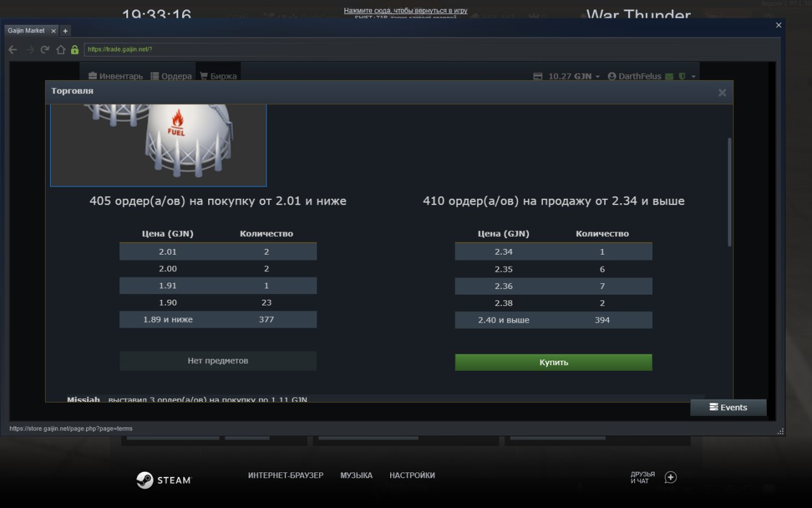Click the '410 ордер(а/ов) на продажу' heading

point(554,201)
